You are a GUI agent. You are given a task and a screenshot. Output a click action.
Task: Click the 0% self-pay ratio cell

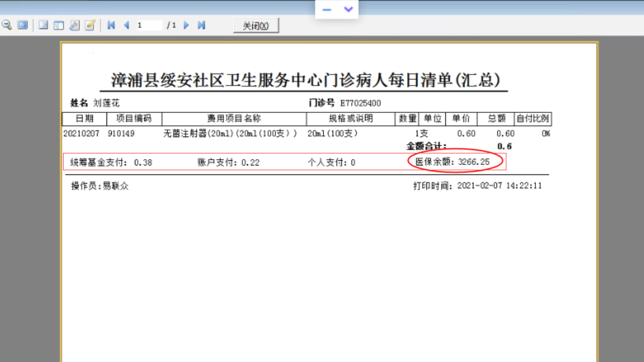546,133
